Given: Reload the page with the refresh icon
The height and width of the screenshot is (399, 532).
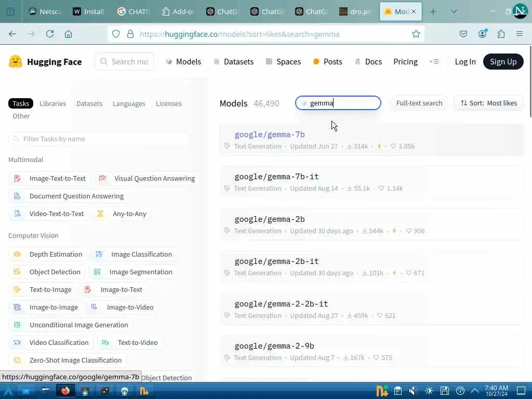Looking at the screenshot, I should tap(50, 34).
